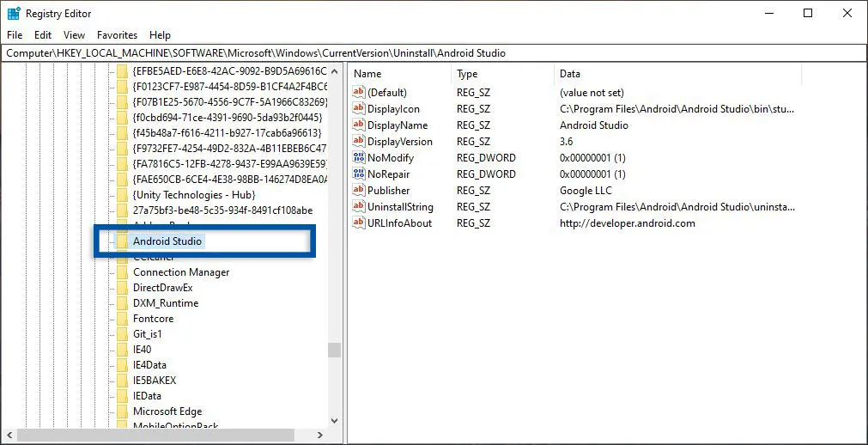Screen dimensions: 868x445
Task: Click the Google LLC publisher data
Action: coord(586,191)
